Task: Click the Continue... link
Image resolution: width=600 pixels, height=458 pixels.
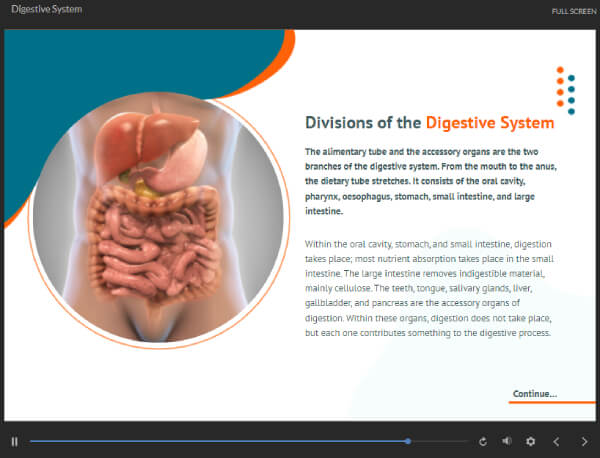Action: coord(534,394)
